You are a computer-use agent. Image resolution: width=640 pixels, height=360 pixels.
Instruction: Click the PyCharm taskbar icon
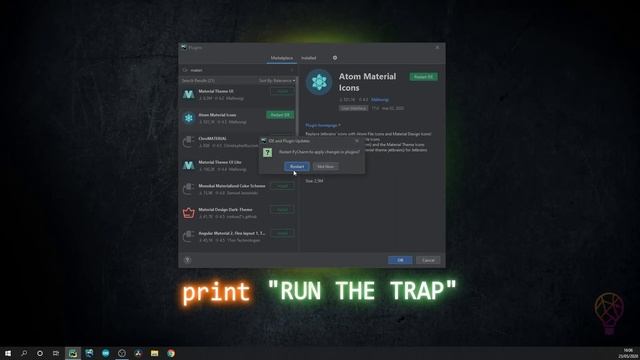[x=73, y=353]
